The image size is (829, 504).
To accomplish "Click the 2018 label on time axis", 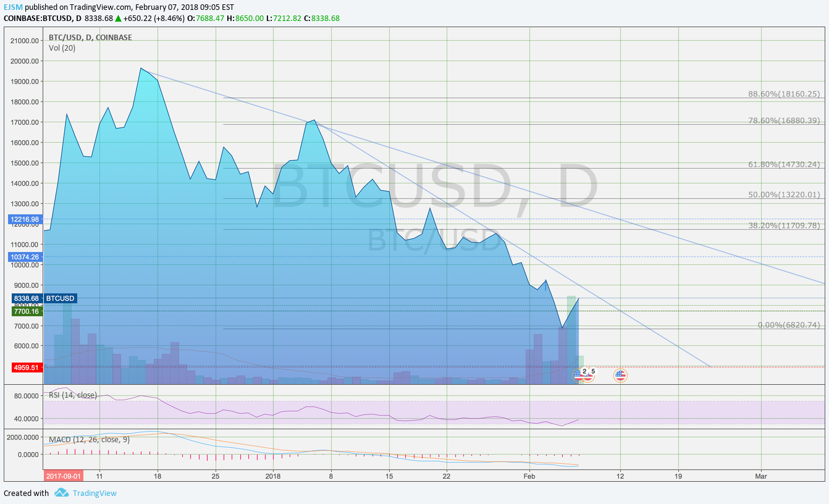I will (x=273, y=476).
